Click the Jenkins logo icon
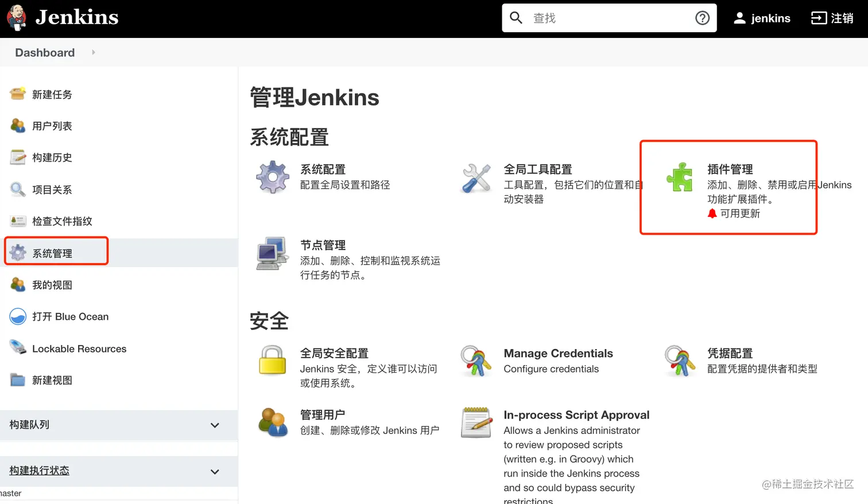The image size is (868, 504). coord(16,18)
